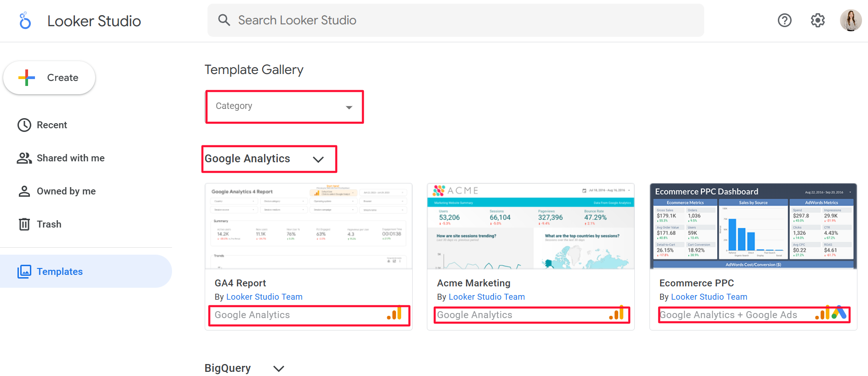Click the Looker Studio title text
The width and height of the screenshot is (868, 376).
[x=94, y=21]
